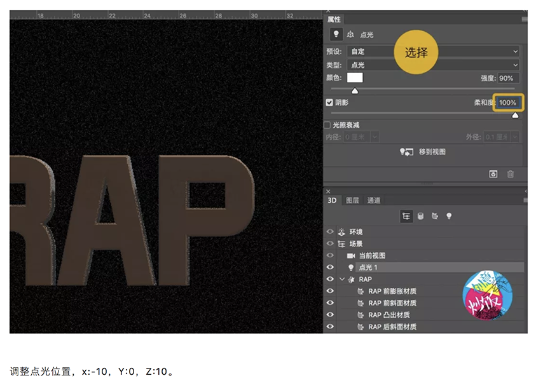
Task: Filter 3D panel by materials
Action: click(435, 216)
